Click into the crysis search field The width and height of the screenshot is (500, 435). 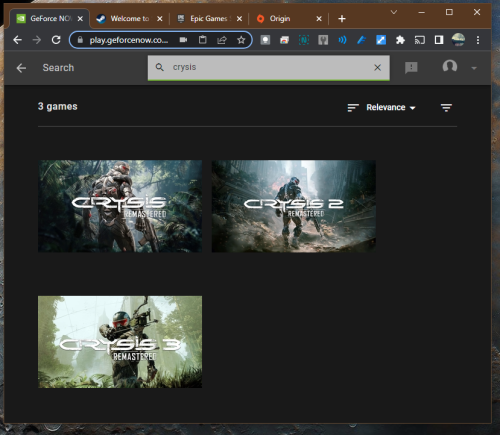tap(269, 68)
